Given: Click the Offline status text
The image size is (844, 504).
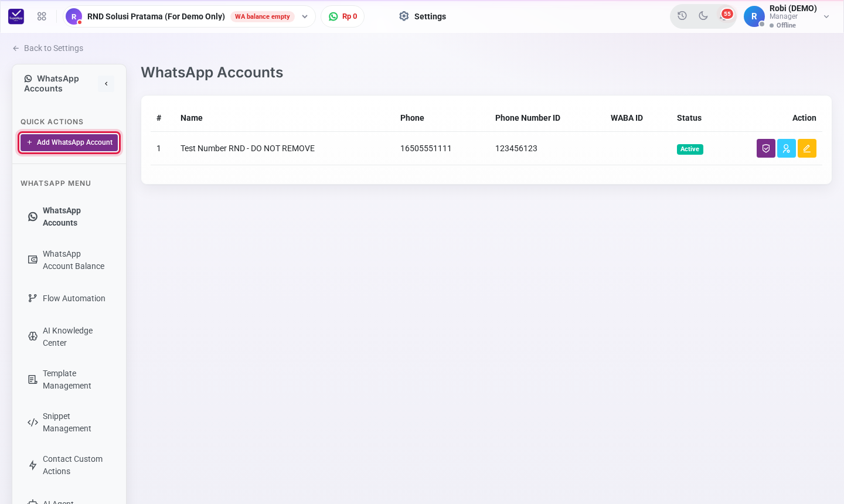Looking at the screenshot, I should click(786, 25).
